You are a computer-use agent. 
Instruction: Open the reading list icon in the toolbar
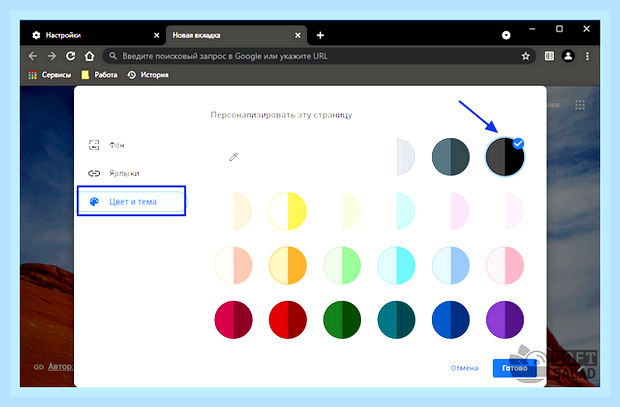point(549,56)
